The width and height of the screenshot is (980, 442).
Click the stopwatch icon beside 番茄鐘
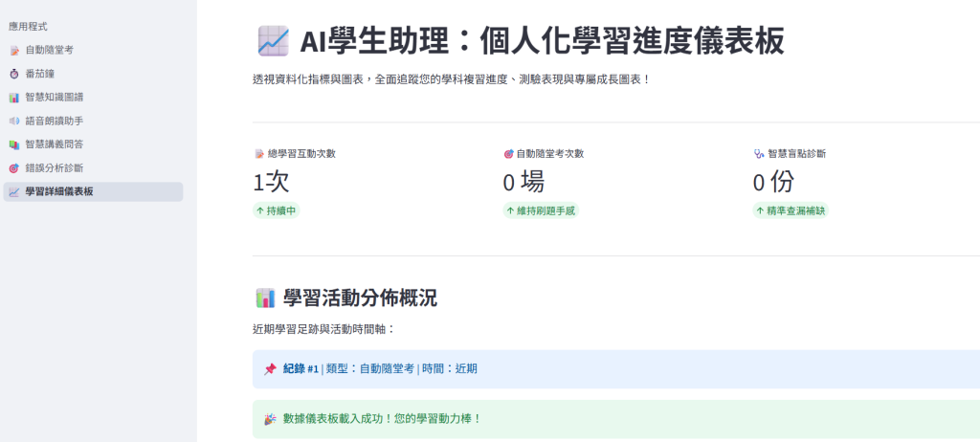pyautogui.click(x=14, y=74)
